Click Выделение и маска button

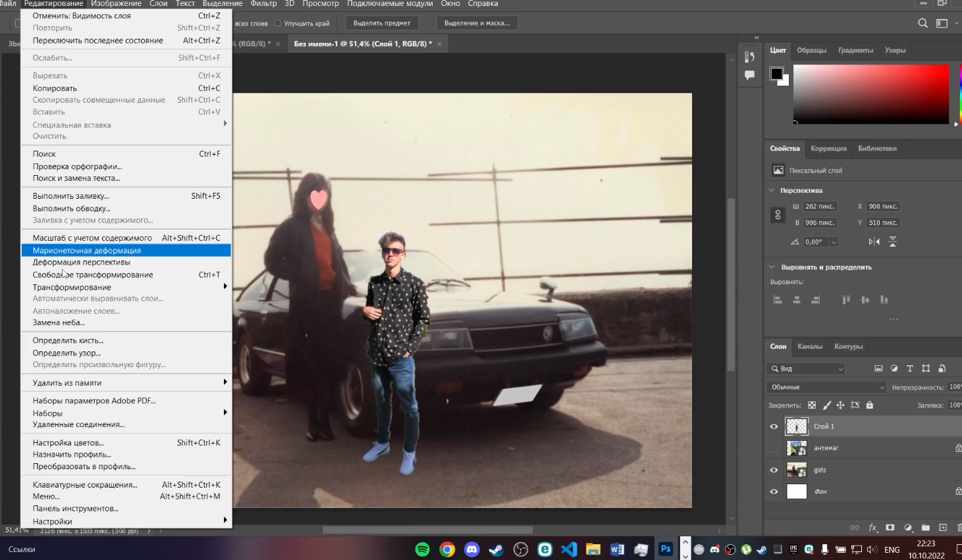tap(477, 23)
